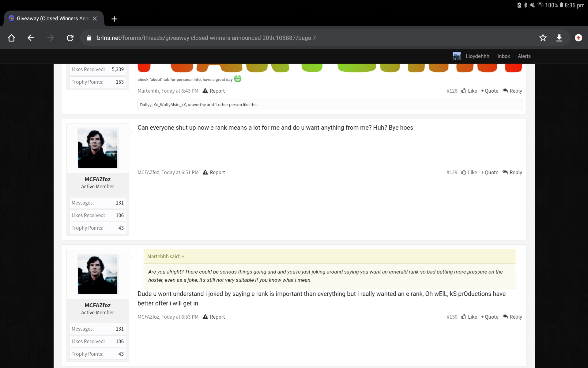Viewport: 588px width, 368px height.
Task: Click Trophy Points: 43 on post #130
Action: tap(98, 354)
